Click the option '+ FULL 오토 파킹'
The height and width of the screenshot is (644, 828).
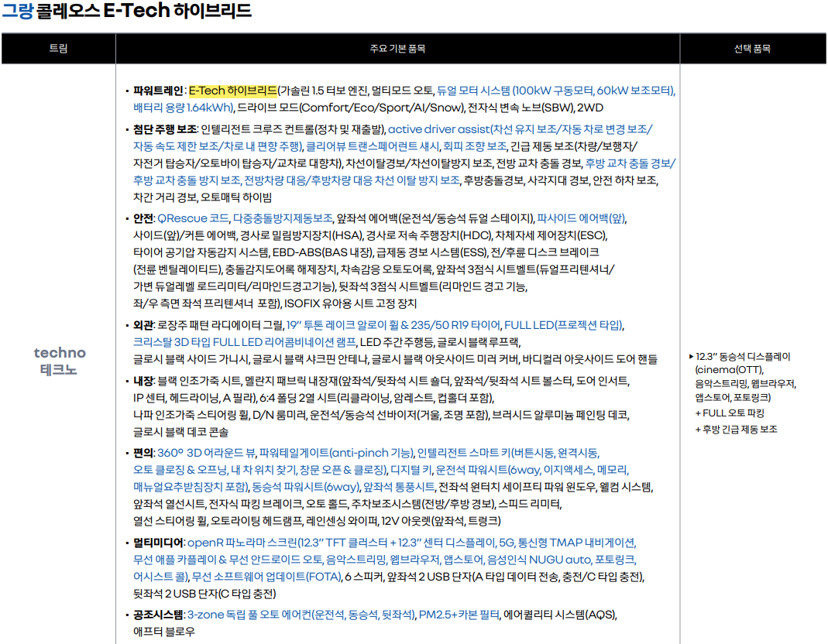pos(730,413)
